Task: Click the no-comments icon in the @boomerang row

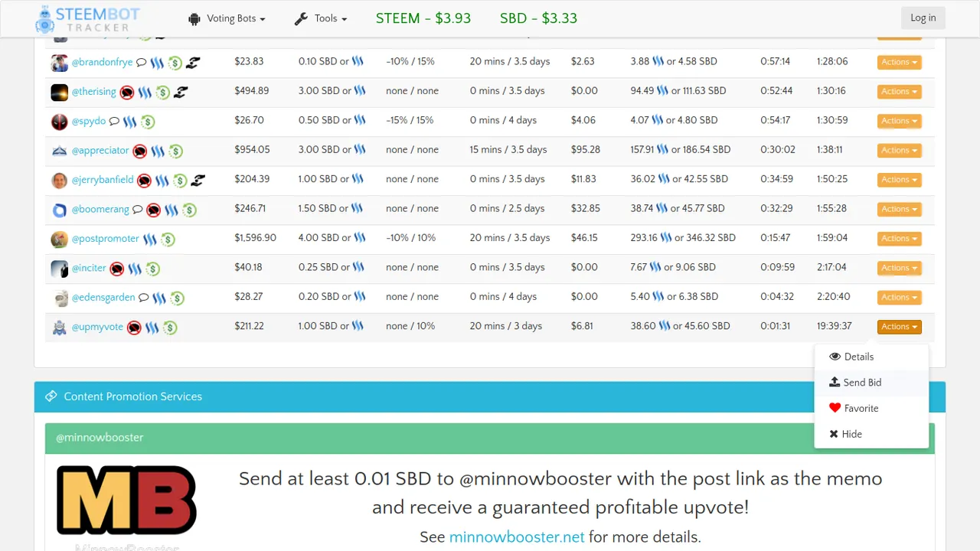Action: [153, 210]
